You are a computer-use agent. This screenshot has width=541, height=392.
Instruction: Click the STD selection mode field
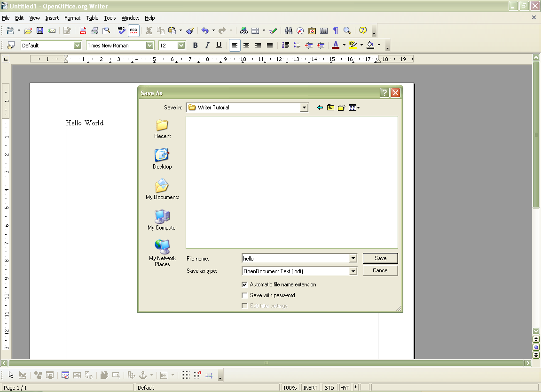pyautogui.click(x=329, y=387)
